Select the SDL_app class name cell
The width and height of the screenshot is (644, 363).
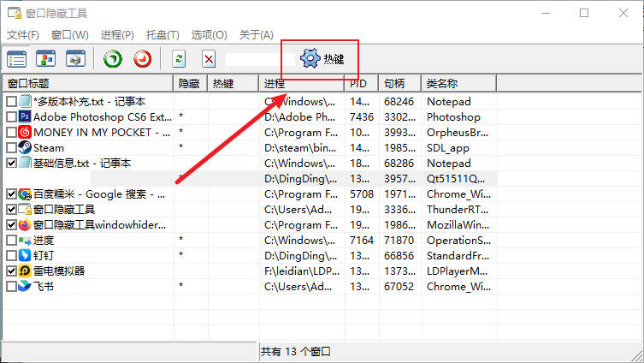pos(448,148)
